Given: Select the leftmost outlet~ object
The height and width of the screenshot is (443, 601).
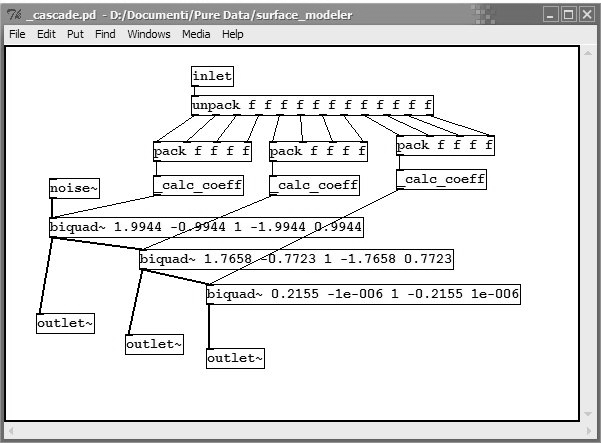Looking at the screenshot, I should pos(65,323).
